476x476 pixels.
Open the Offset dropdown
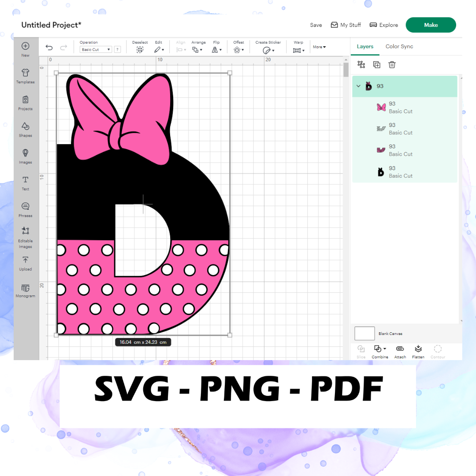[239, 50]
